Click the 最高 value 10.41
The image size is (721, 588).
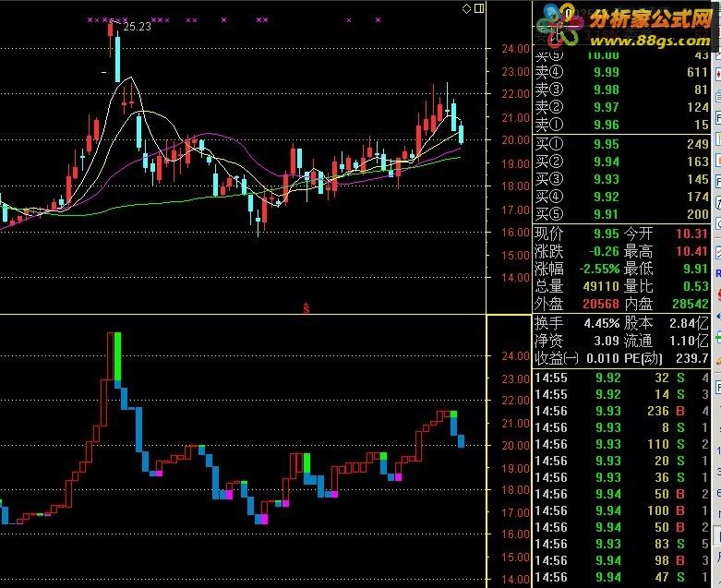[x=691, y=251]
